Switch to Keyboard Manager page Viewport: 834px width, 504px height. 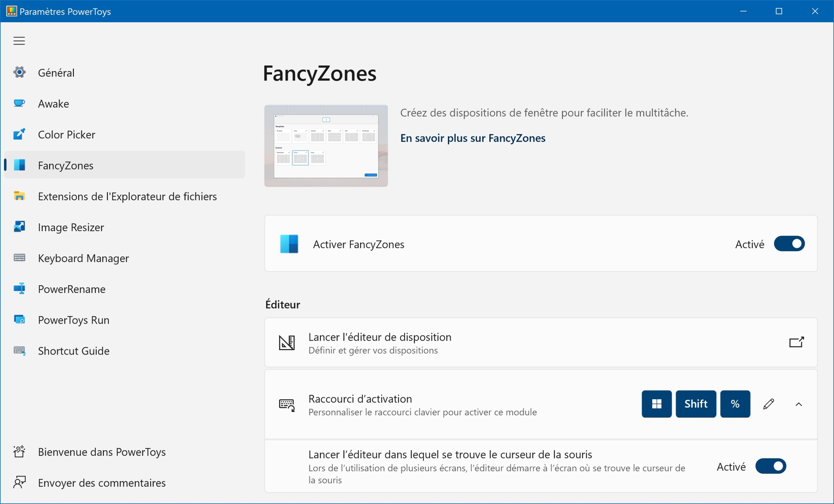[124, 258]
